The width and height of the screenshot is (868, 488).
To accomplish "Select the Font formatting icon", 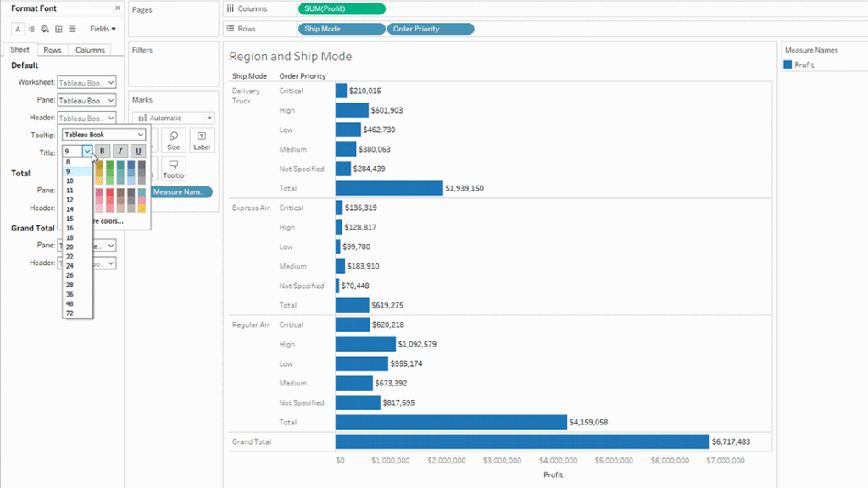I will pyautogui.click(x=18, y=28).
